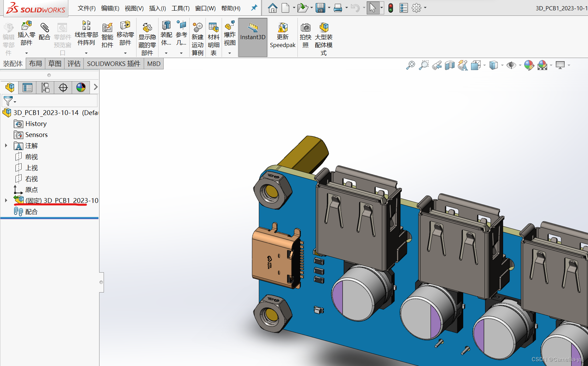Expand the 注解 annotations tree node

coord(6,146)
